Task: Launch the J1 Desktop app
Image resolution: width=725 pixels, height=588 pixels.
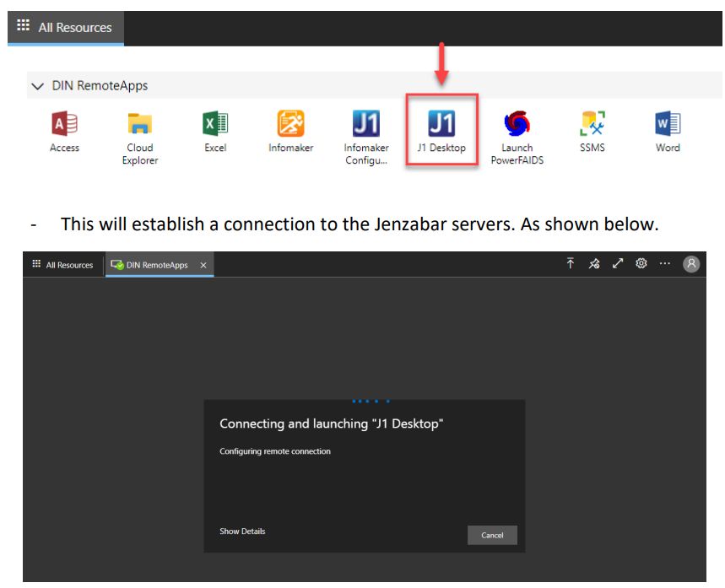Action: [441, 132]
